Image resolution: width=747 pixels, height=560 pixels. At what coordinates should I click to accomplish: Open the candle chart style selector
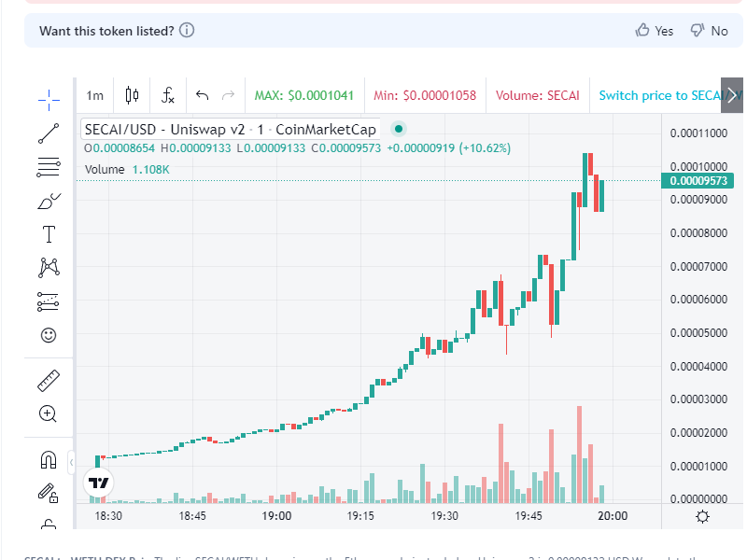tap(131, 94)
